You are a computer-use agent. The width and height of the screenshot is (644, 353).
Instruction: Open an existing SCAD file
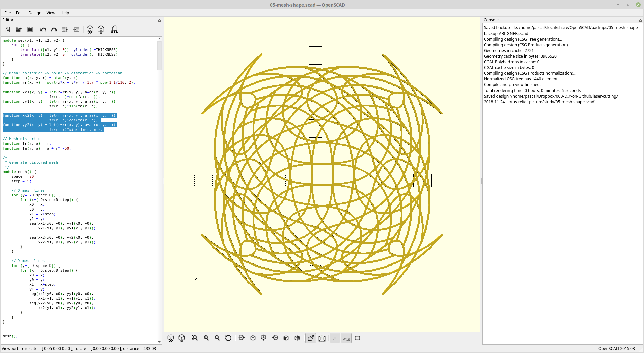(18, 30)
